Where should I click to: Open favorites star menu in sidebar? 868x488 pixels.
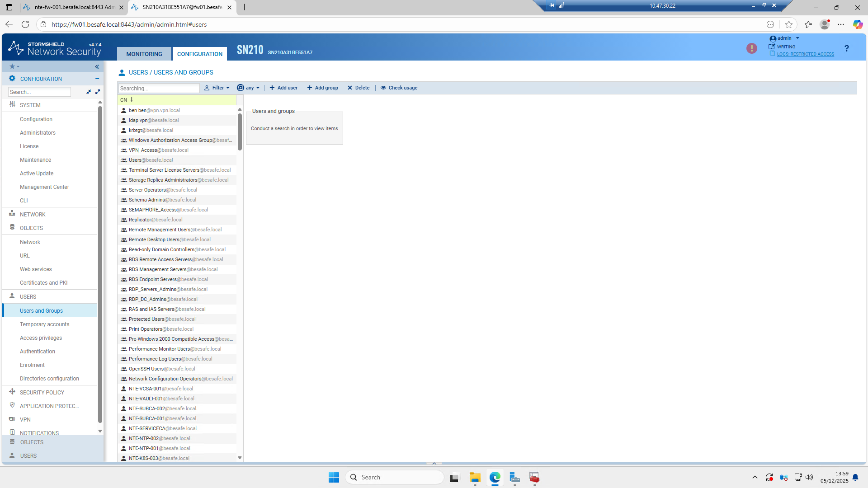click(x=14, y=66)
